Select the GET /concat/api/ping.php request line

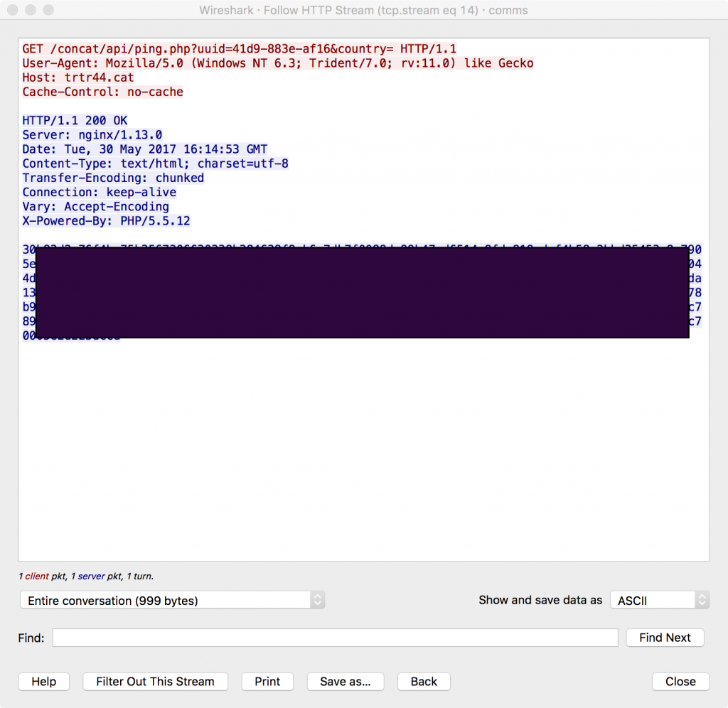239,49
